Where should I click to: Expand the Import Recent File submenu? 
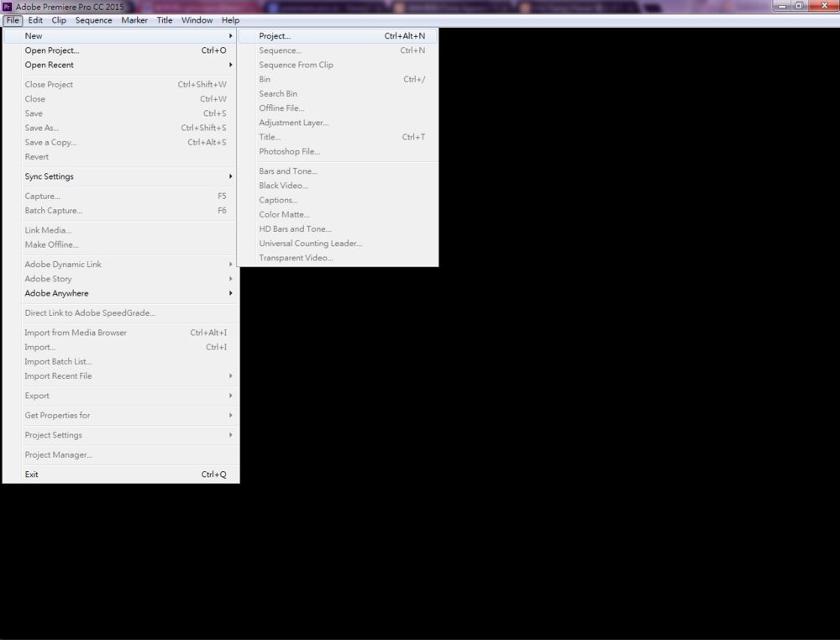point(121,376)
